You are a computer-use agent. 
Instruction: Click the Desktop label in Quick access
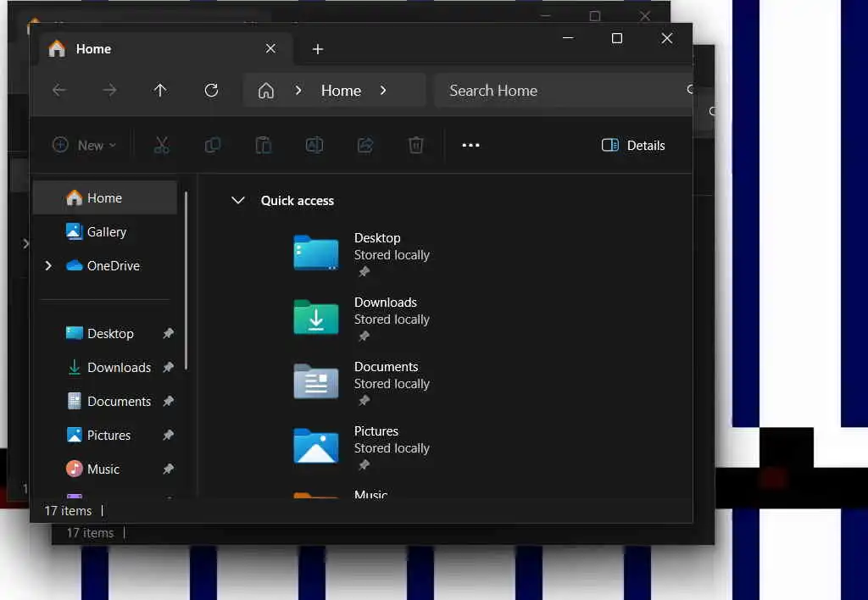pos(377,238)
